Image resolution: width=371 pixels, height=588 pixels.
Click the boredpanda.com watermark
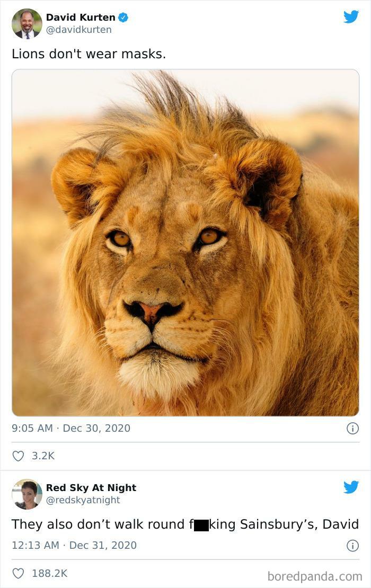315,576
